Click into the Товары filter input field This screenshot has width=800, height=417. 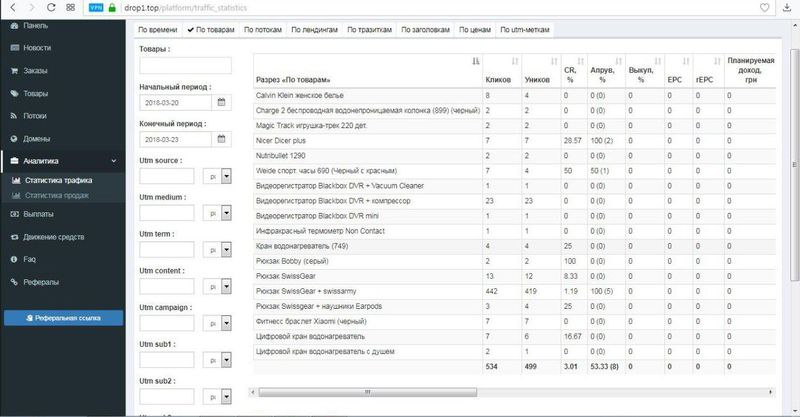[x=185, y=66]
